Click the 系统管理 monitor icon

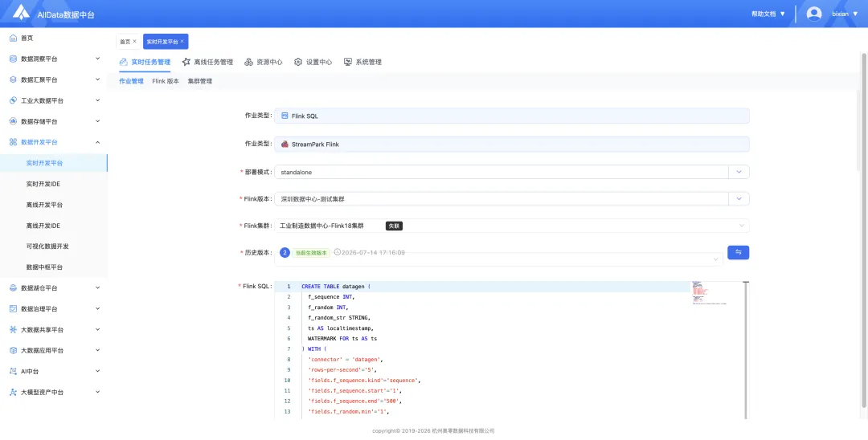[x=348, y=62]
